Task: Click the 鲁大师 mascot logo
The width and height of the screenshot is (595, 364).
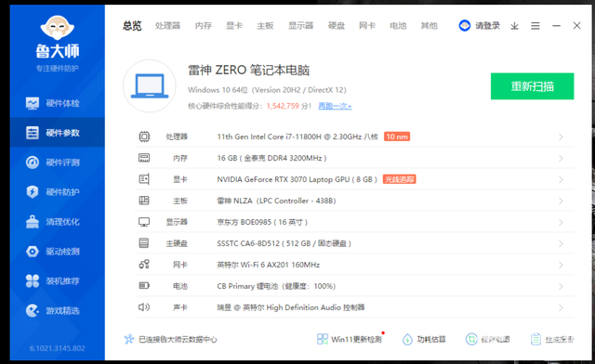Action: (58, 28)
